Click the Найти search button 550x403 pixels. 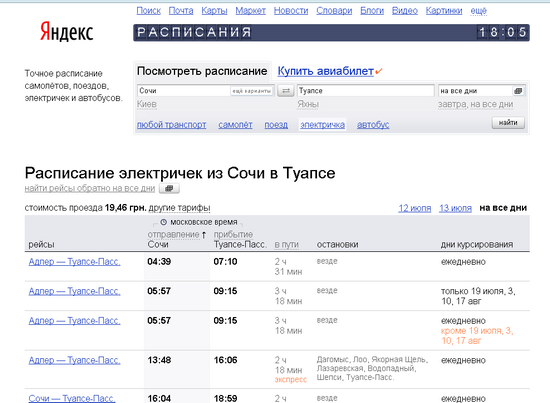point(508,123)
